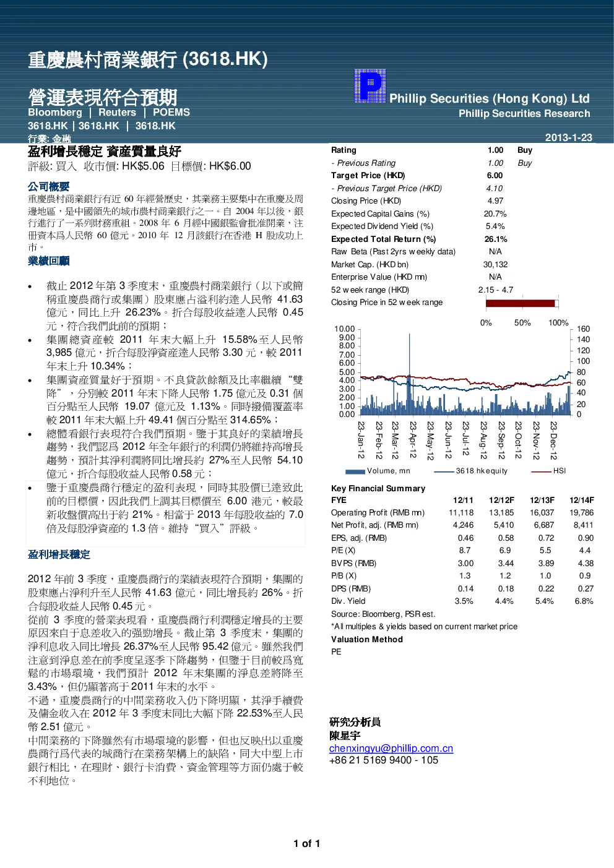Click the word 'Reuters' in the header
This screenshot has width=614, height=868.
pyautogui.click(x=117, y=113)
